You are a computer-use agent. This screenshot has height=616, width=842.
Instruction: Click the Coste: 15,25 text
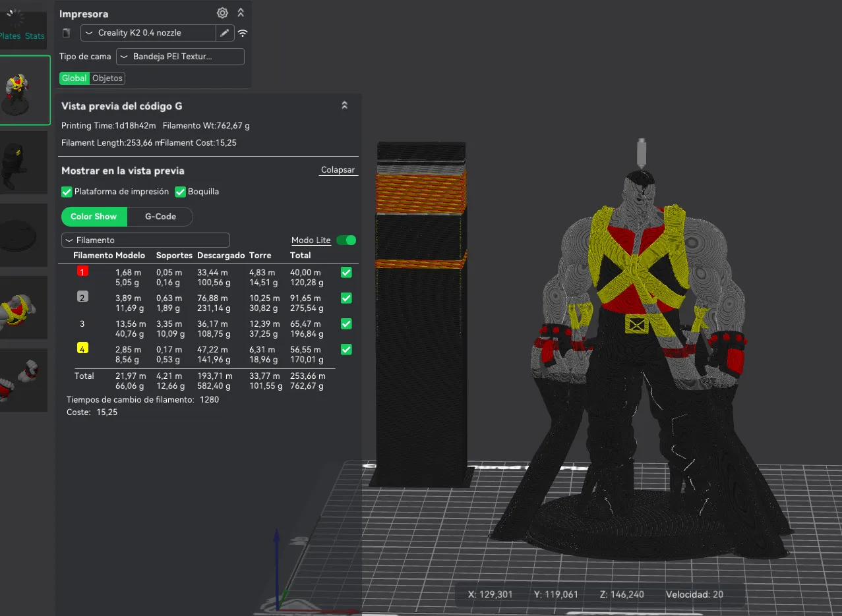[92, 412]
